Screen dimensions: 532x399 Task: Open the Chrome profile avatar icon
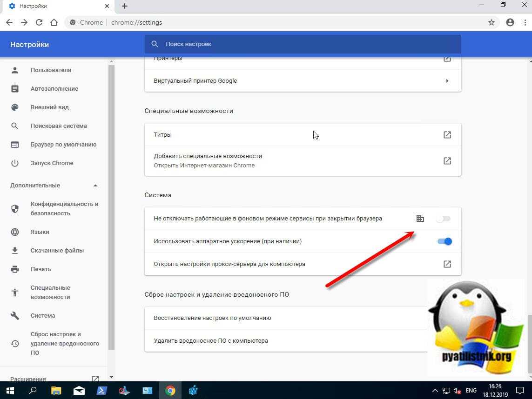pyautogui.click(x=510, y=22)
